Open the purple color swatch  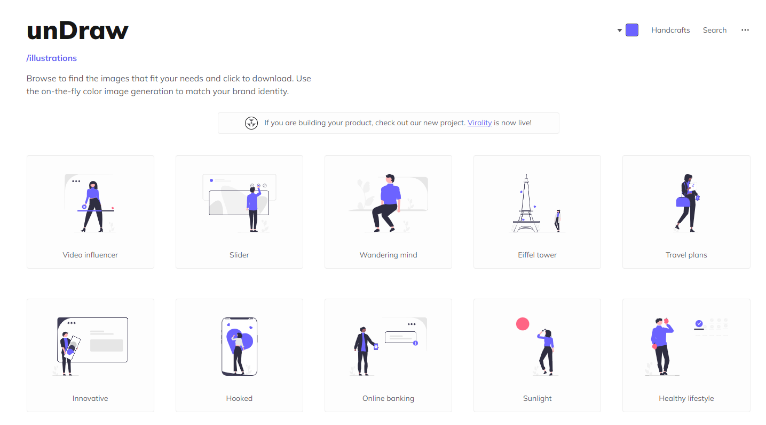point(632,30)
